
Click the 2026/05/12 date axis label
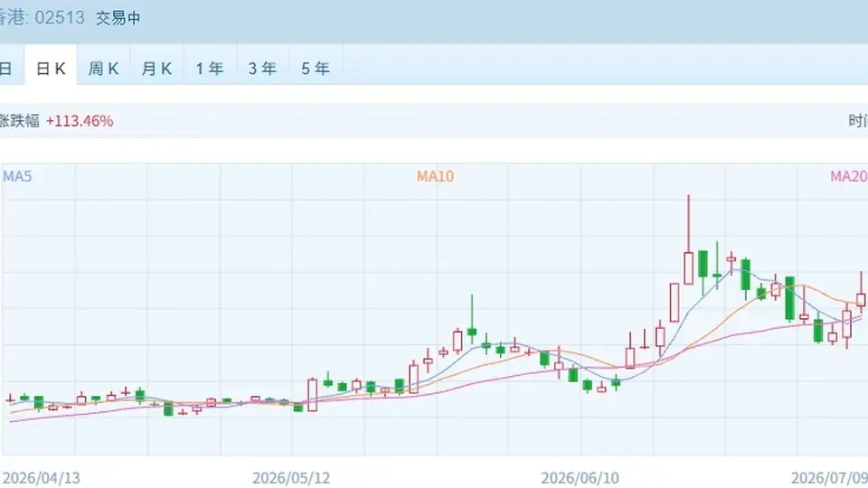coord(291,478)
